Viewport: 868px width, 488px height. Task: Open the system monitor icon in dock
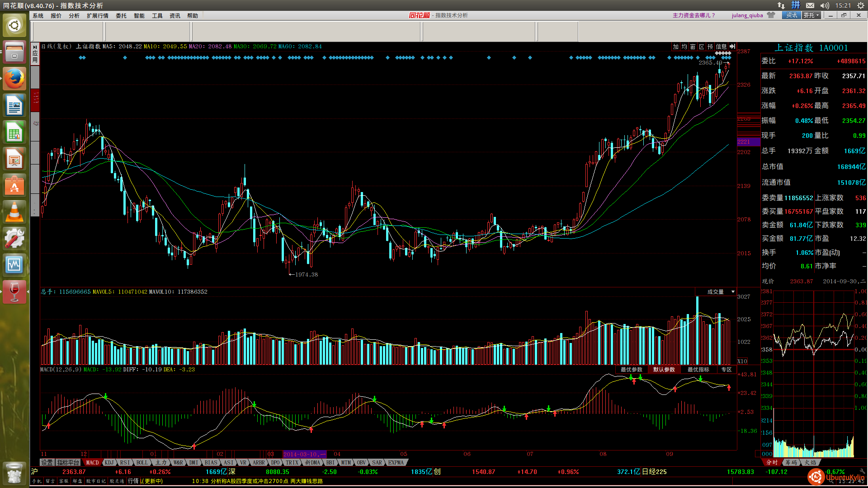pyautogui.click(x=14, y=265)
